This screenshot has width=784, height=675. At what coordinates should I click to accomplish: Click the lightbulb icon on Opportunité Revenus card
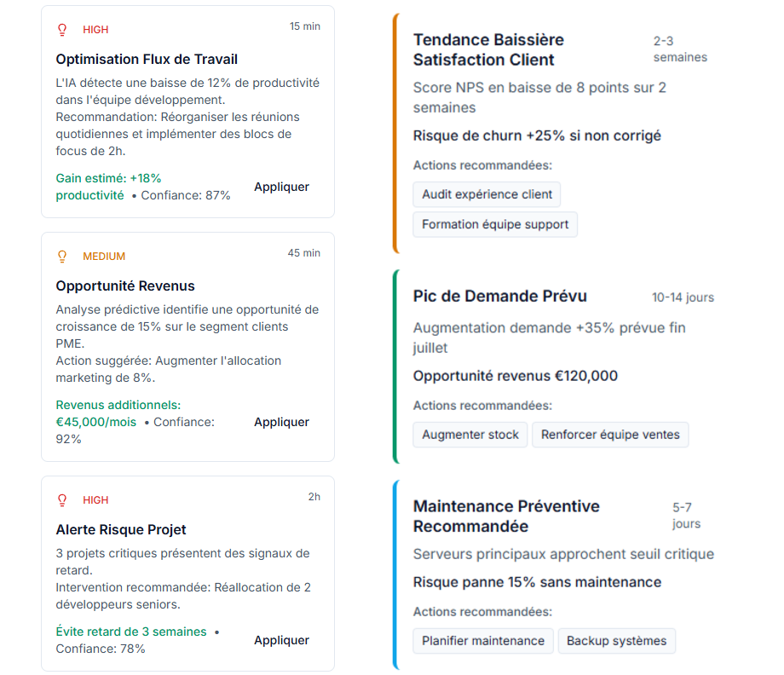pos(61,257)
